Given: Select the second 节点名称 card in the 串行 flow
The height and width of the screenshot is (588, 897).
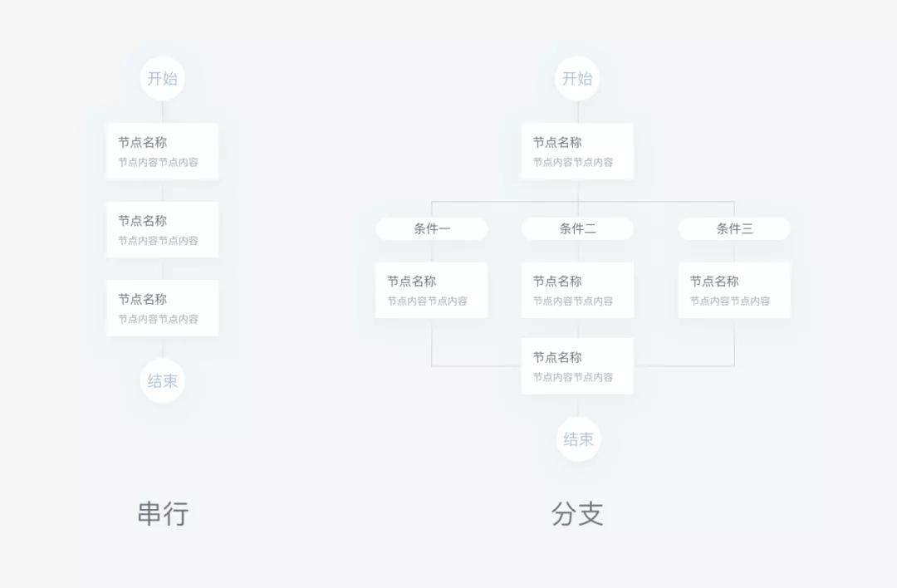Looking at the screenshot, I should (163, 229).
